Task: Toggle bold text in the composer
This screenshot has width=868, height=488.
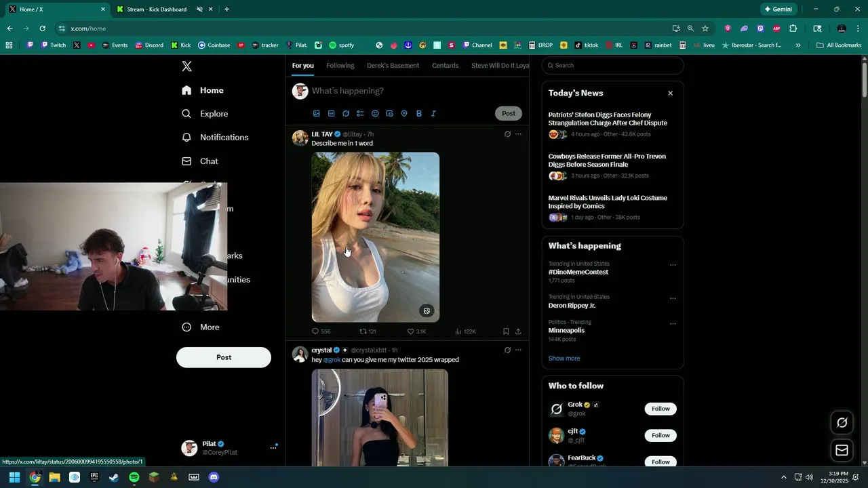Action: tap(419, 113)
